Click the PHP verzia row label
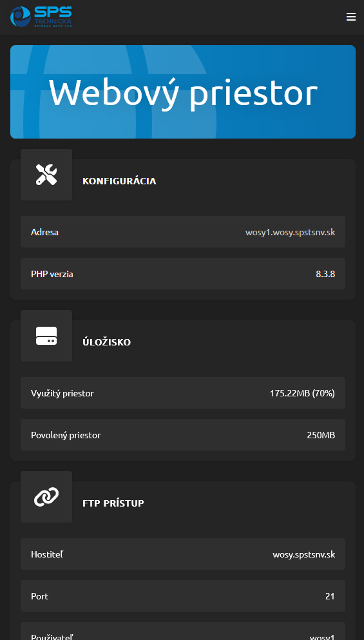This screenshot has height=640, width=364. coord(52,274)
